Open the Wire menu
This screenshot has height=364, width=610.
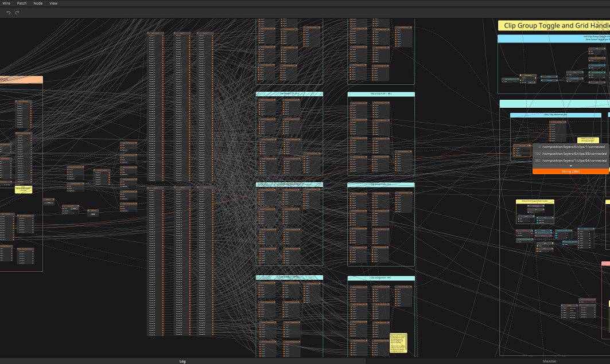pos(6,3)
